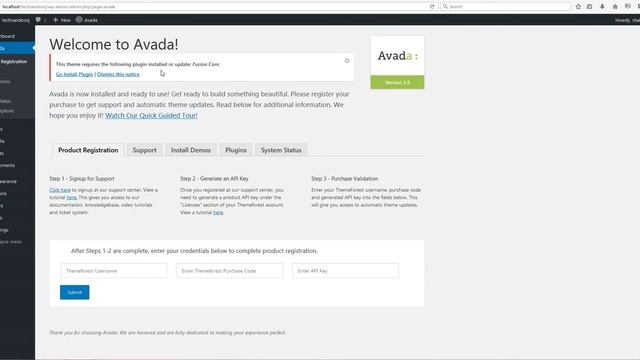Open the Howdy user menu

pos(627,20)
